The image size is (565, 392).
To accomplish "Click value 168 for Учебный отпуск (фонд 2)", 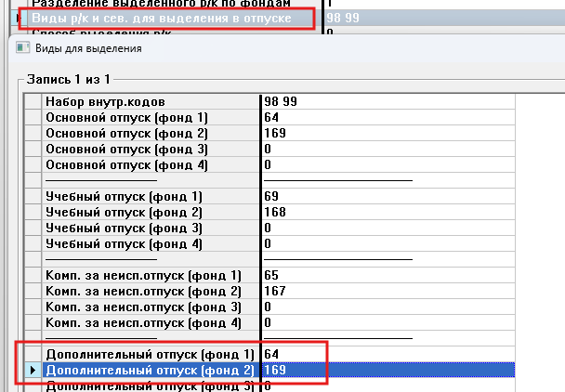I will [275, 212].
